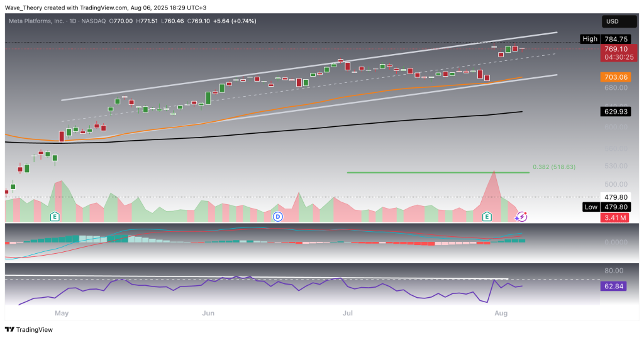Click the 80.00 RSI scale label

pyautogui.click(x=614, y=270)
